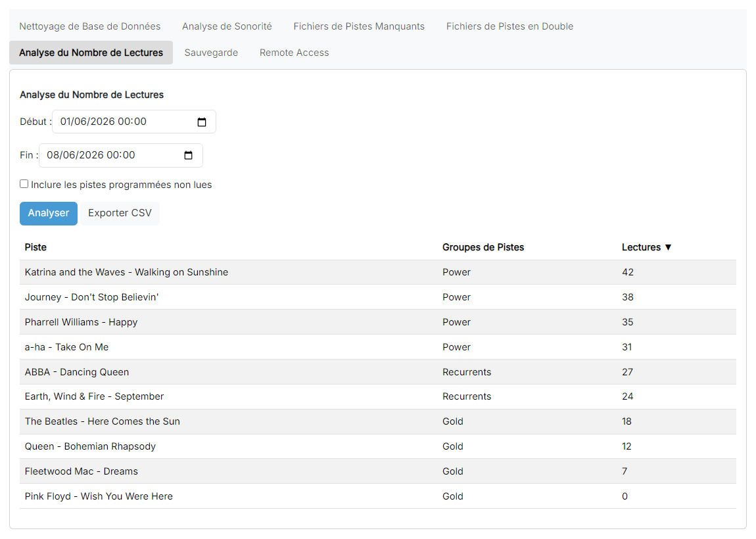Sort by Groupes de Pistes column header
This screenshot has height=539, width=756.
click(x=483, y=247)
